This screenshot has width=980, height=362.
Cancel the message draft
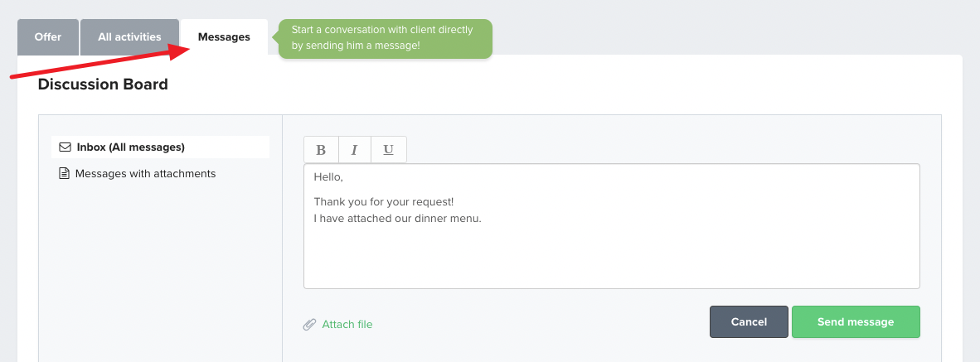749,322
